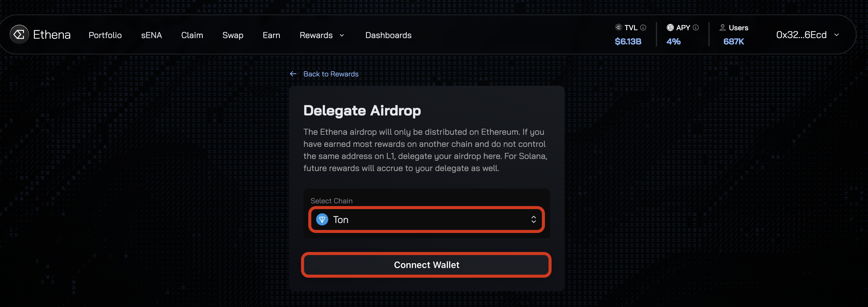Select Earn in the navigation bar
868x307 pixels.
point(271,35)
